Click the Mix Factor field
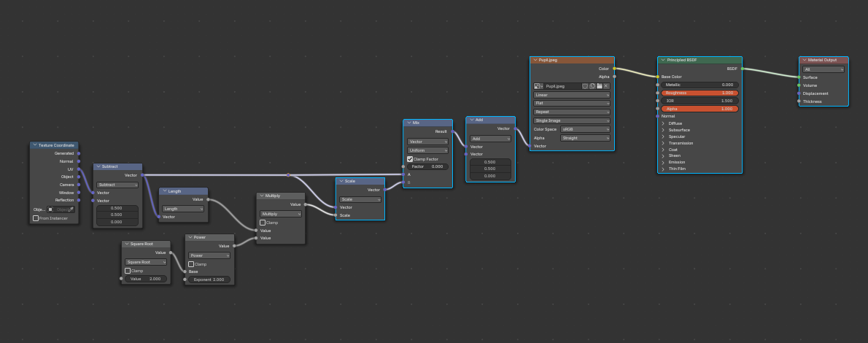Screen dimensions: 868x343 pos(428,166)
